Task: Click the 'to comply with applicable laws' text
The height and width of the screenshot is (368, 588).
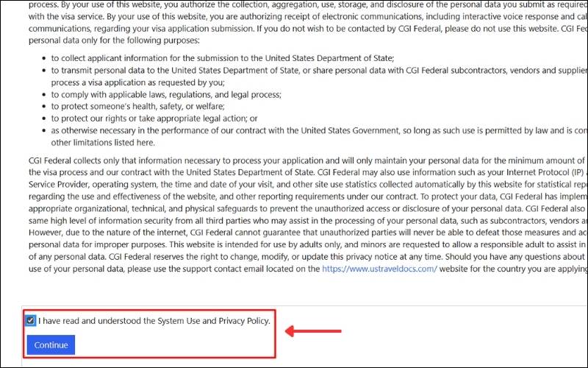Action: click(x=166, y=95)
